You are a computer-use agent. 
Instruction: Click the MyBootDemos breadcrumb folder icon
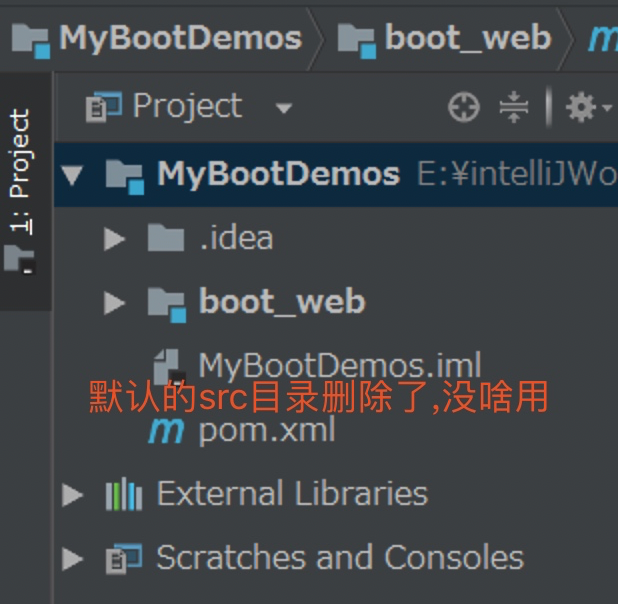[x=31, y=41]
